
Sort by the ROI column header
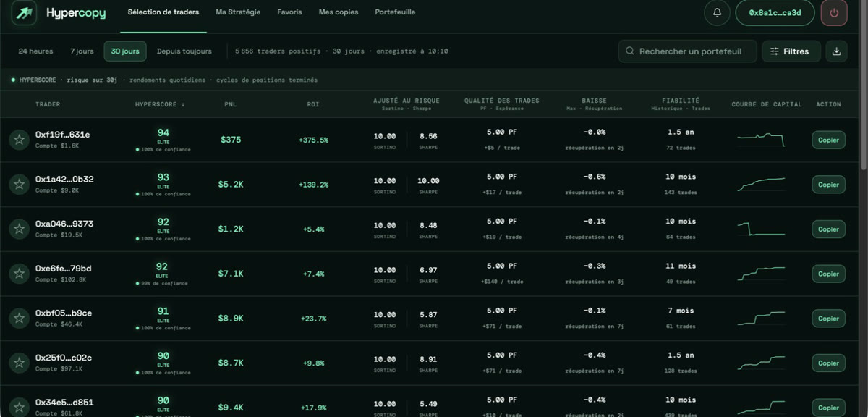point(313,104)
